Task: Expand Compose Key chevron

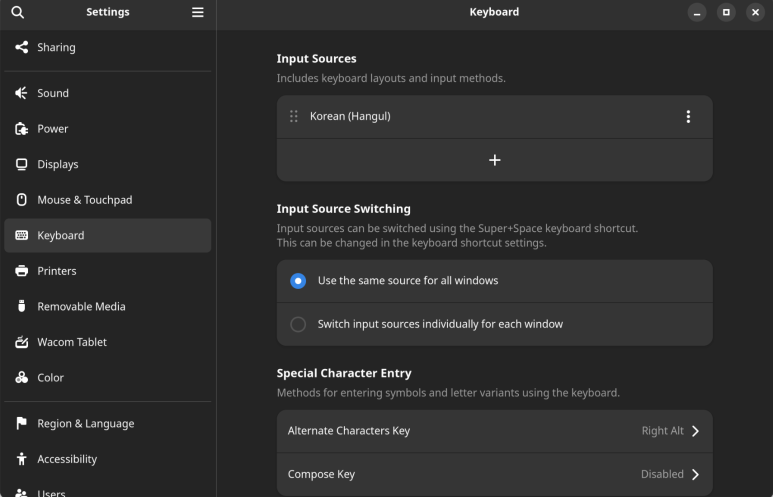Action: pos(695,474)
